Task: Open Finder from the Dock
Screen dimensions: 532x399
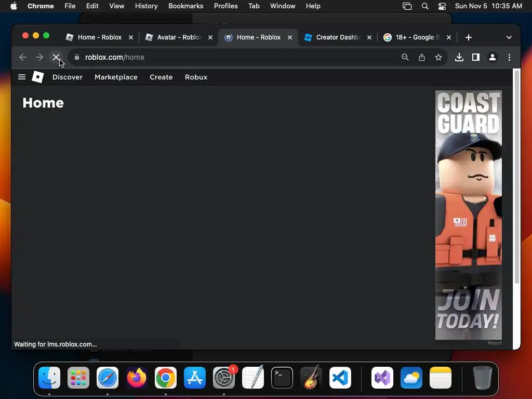Action: [49, 378]
